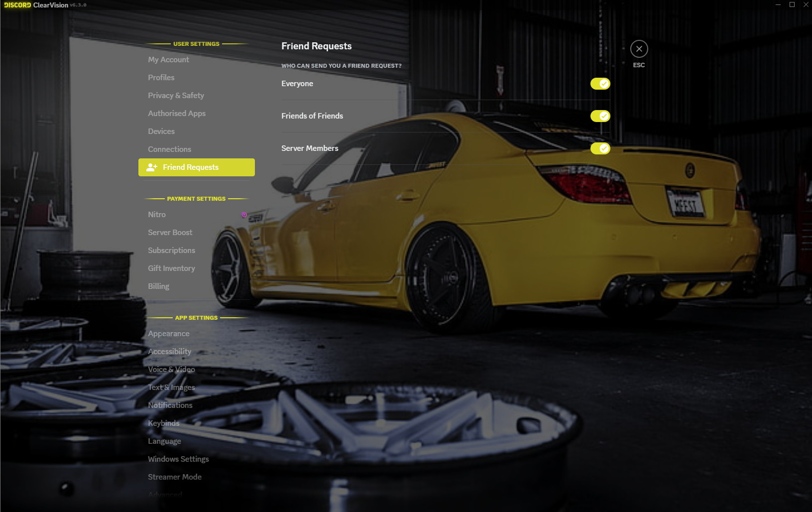The width and height of the screenshot is (812, 512).
Task: Click the Friend Requests person-plus icon
Action: pyautogui.click(x=152, y=167)
